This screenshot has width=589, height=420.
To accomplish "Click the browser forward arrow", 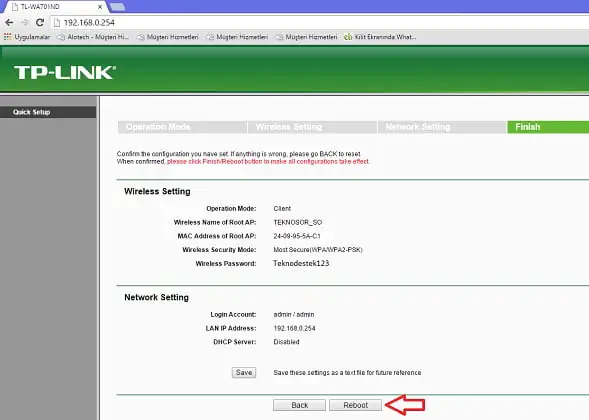I will point(25,23).
